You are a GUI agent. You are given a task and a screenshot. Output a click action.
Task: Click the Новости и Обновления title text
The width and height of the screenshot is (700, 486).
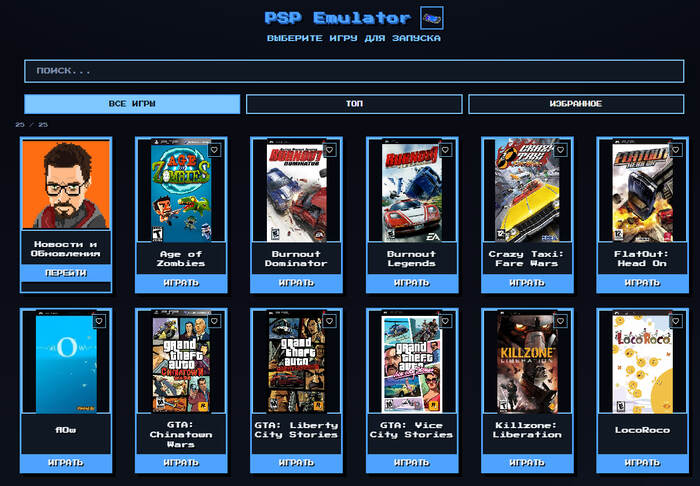point(66,249)
